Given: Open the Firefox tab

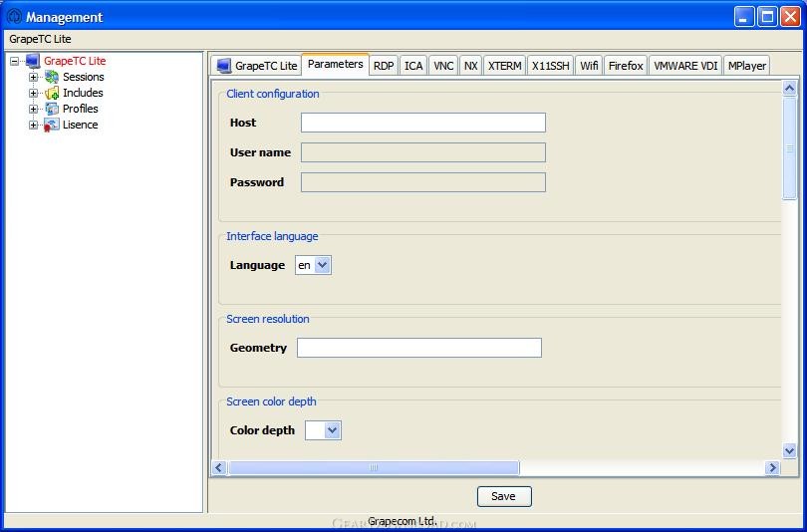Looking at the screenshot, I should pos(626,66).
